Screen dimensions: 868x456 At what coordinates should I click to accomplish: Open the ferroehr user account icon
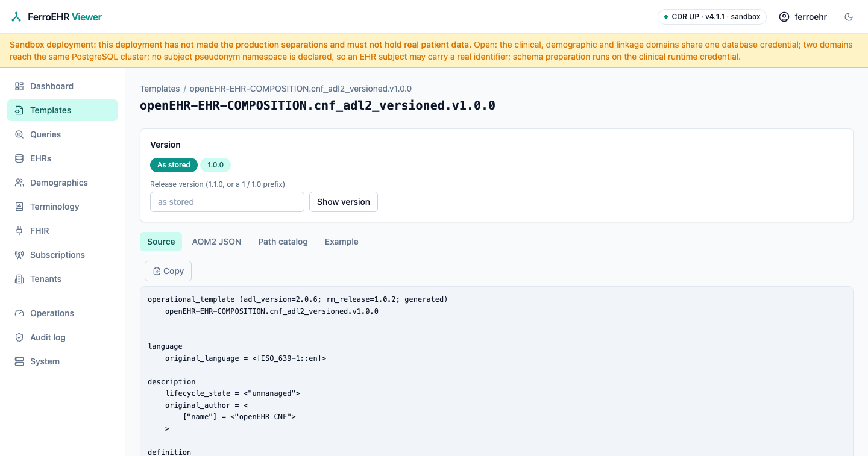point(784,17)
